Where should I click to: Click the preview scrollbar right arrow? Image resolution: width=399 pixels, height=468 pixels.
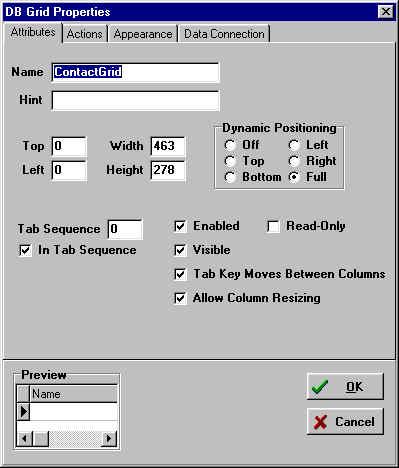pos(109,438)
